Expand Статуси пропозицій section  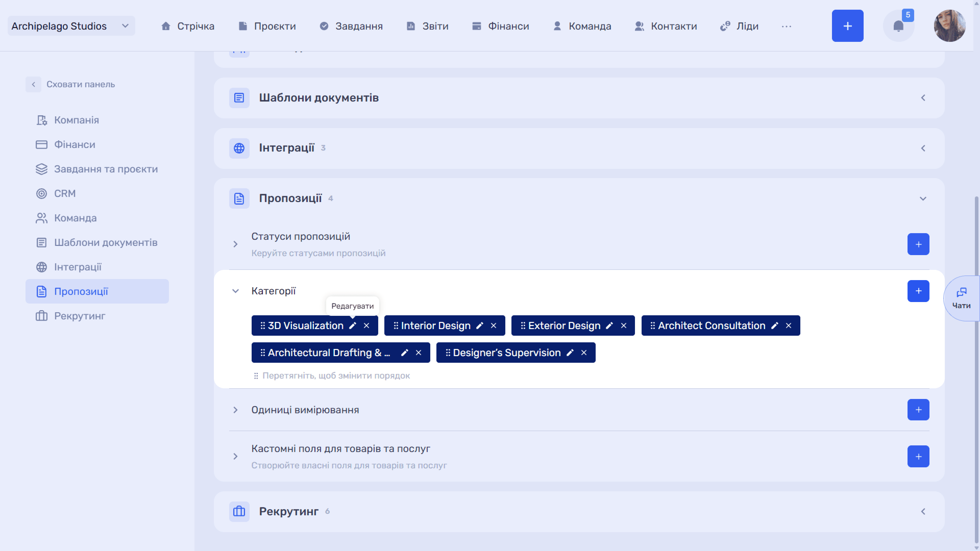coord(236,244)
